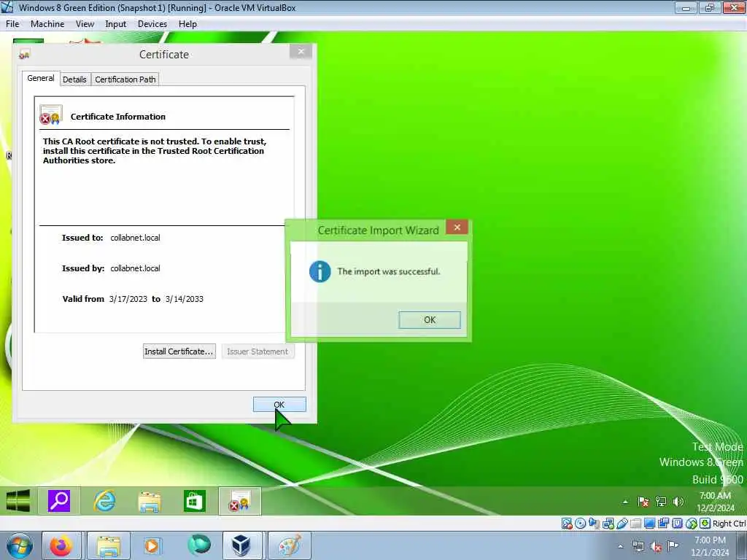747x560 pixels.
Task: Click VirtualBox shared folders indicator
Action: click(635, 524)
